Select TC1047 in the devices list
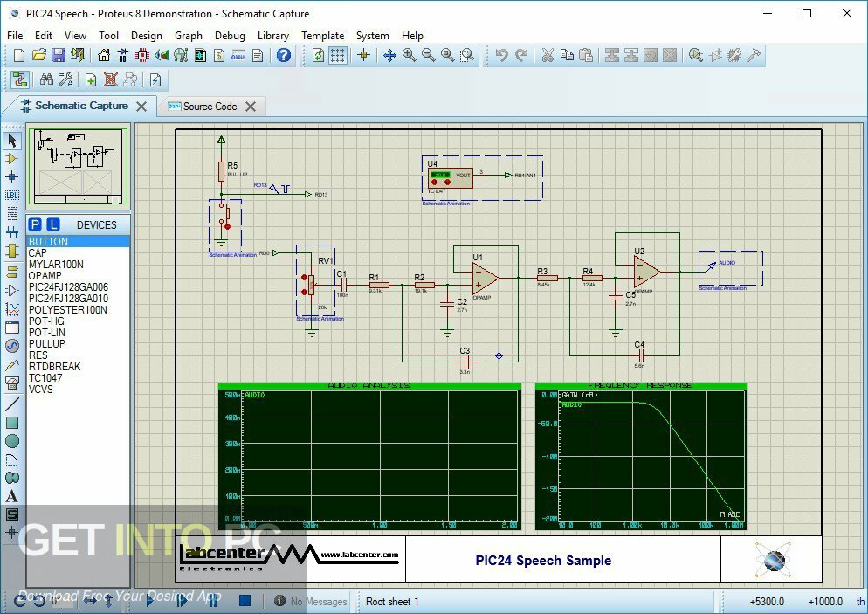Image resolution: width=868 pixels, height=614 pixels. (78, 377)
